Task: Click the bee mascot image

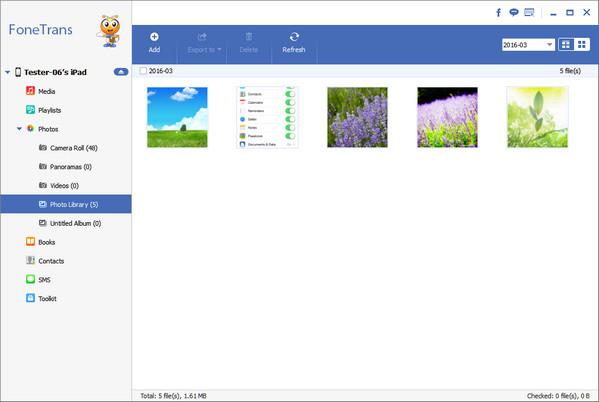Action: (110, 31)
